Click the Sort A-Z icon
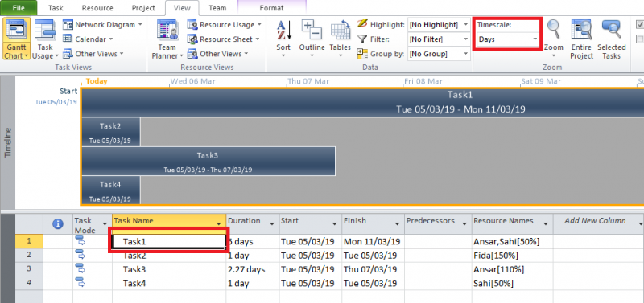The height and width of the screenshot is (303, 644). click(x=283, y=30)
